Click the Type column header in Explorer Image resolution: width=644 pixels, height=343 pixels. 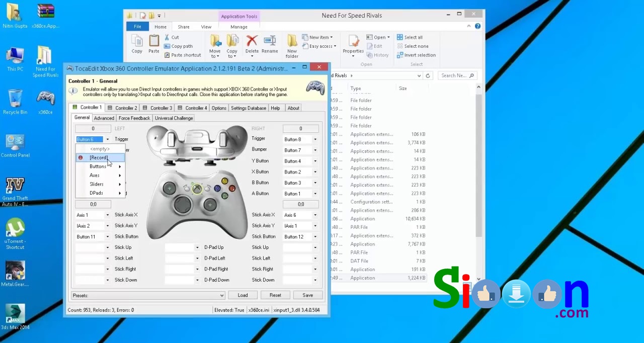(356, 89)
